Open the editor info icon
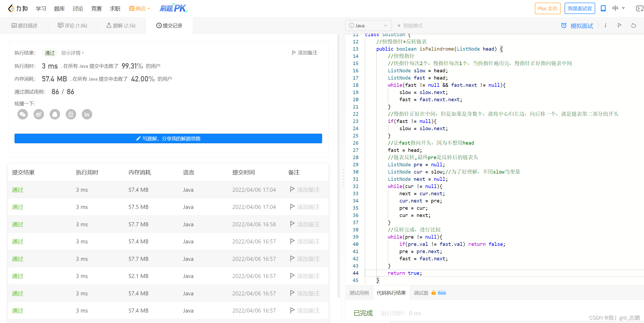 pos(605,25)
